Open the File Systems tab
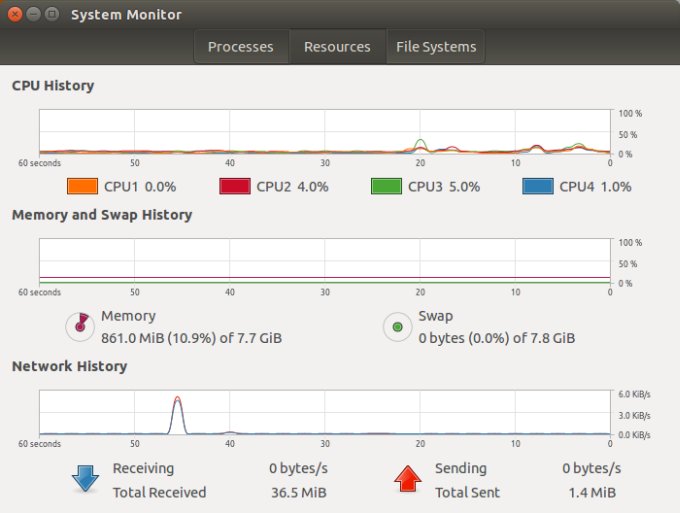The width and height of the screenshot is (680, 513). click(x=436, y=47)
